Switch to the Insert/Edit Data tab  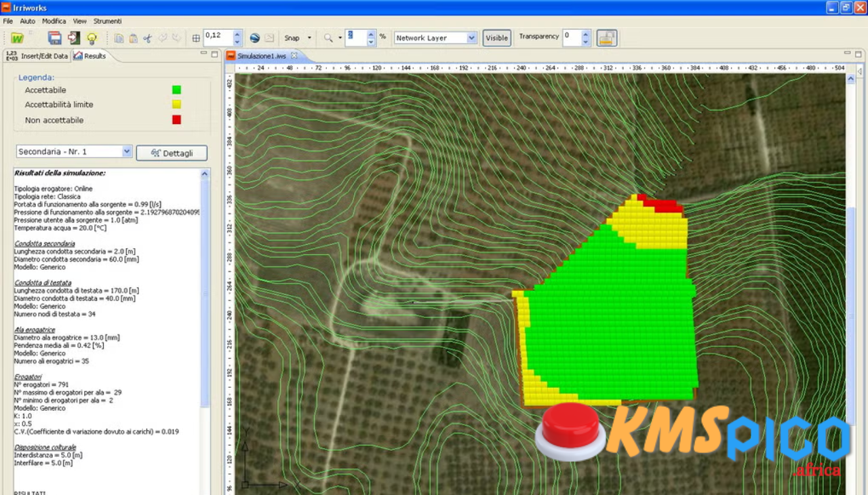tap(37, 56)
